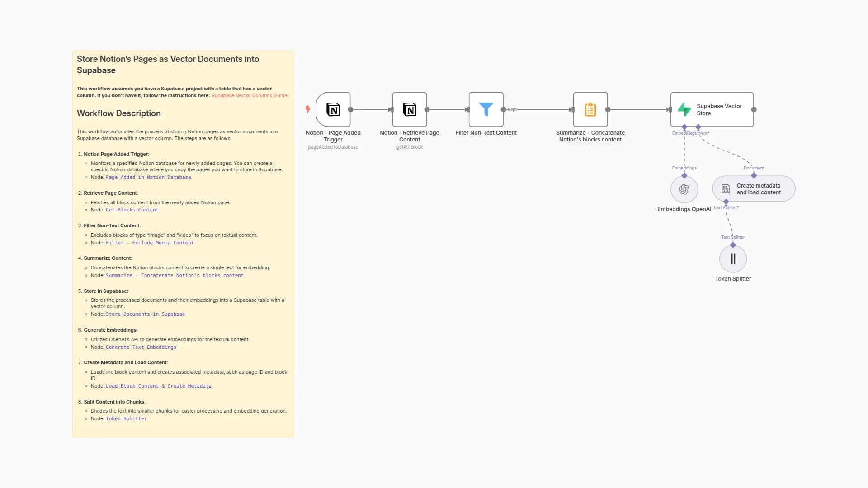
Task: Click 'Get Blocks Content' node name text
Action: pyautogui.click(x=132, y=210)
